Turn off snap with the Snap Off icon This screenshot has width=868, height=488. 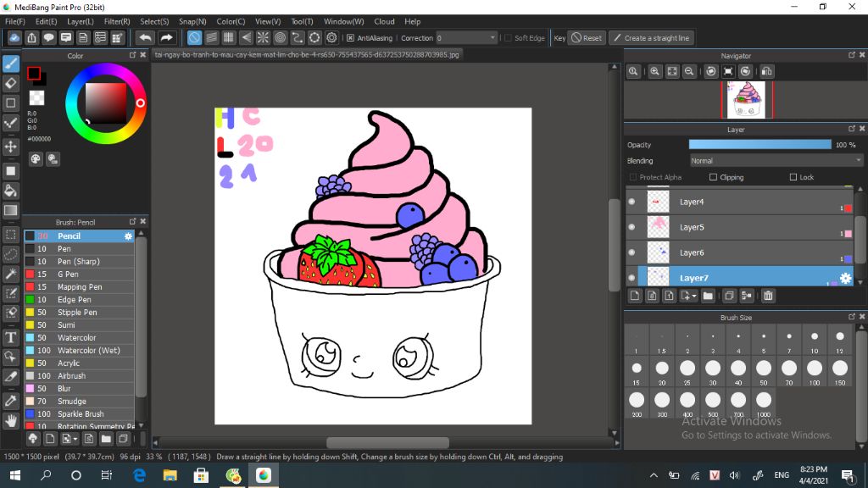coord(194,37)
